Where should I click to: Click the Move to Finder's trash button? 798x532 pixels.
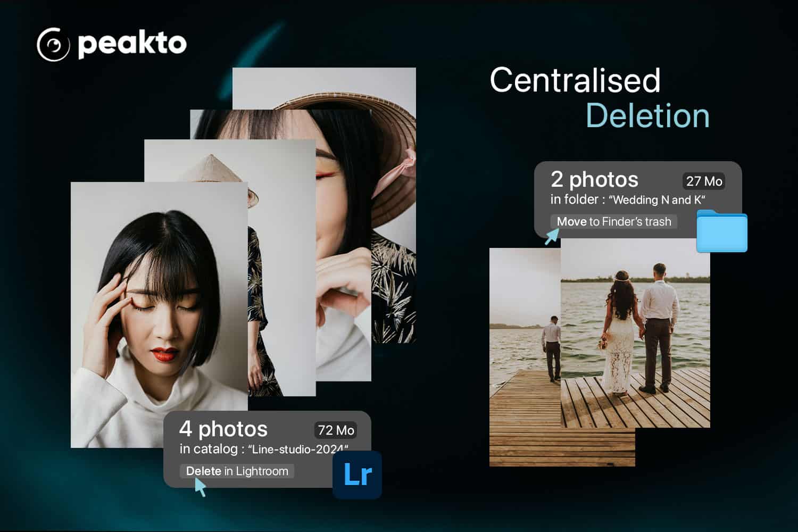coord(613,221)
